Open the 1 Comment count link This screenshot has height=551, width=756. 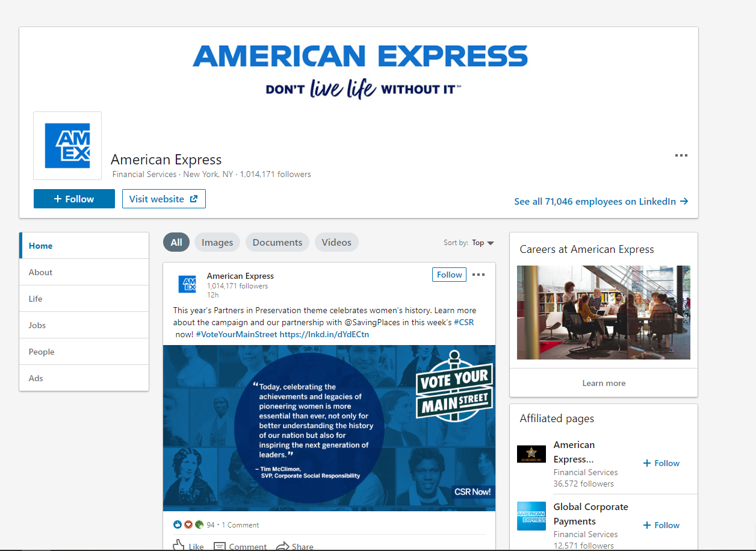point(240,525)
